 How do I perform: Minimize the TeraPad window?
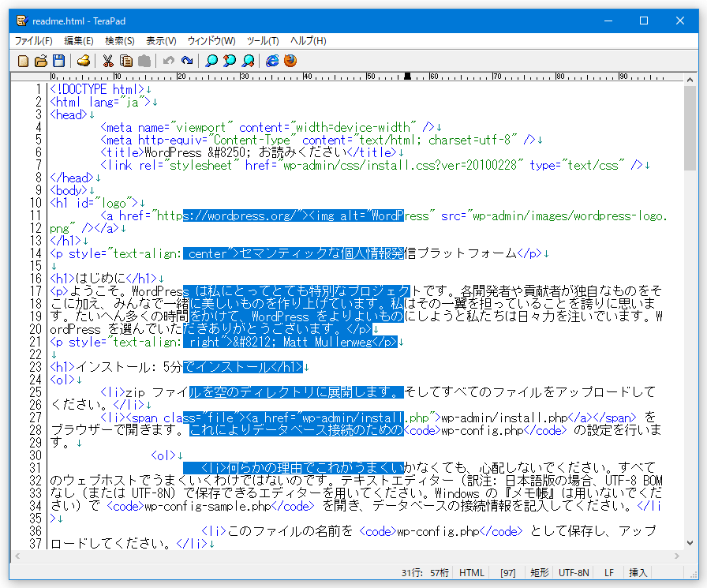[608, 21]
